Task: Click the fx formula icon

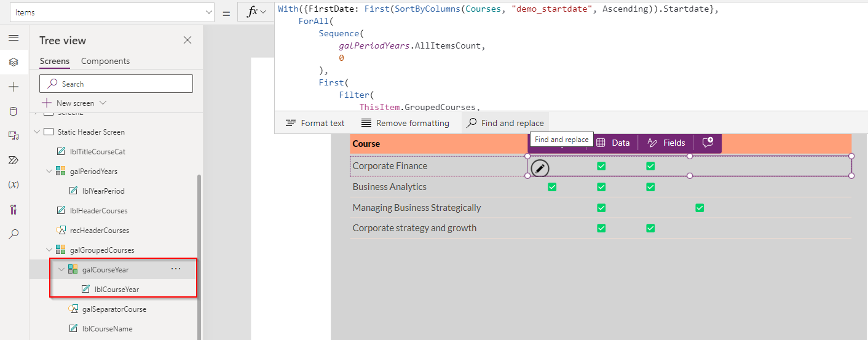Action: coord(251,12)
